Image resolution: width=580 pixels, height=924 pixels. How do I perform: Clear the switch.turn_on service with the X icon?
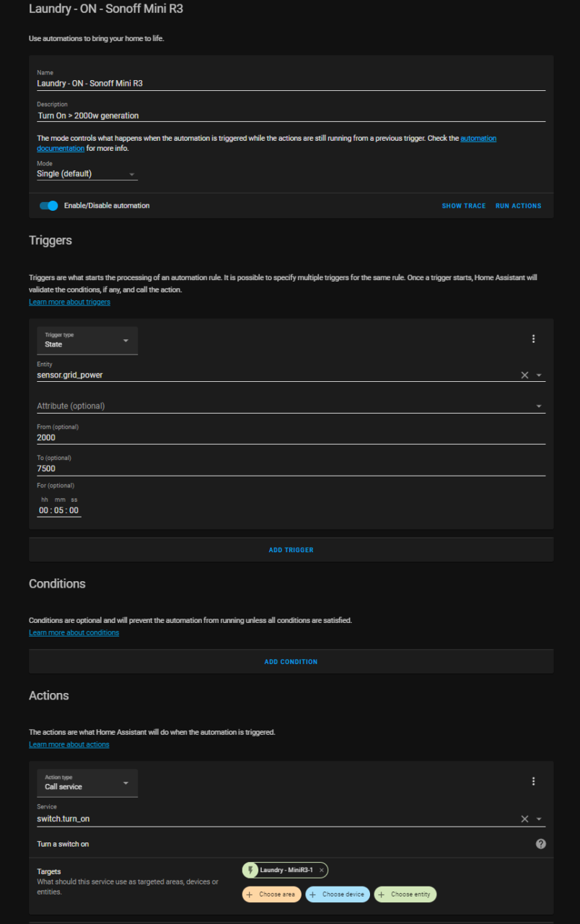coord(524,818)
